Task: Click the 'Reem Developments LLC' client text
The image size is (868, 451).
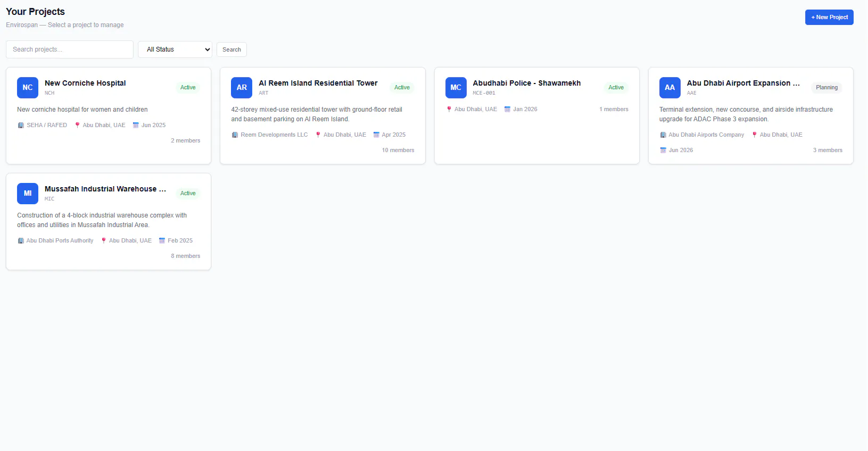Action: pos(274,135)
